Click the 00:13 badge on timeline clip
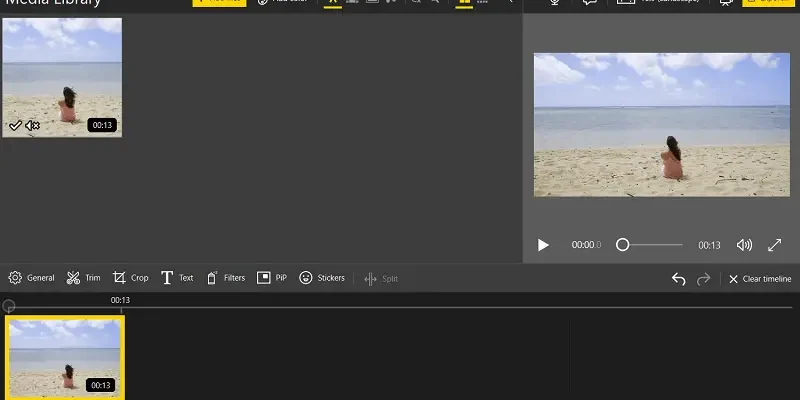Viewport: 800px width, 400px height. point(101,385)
